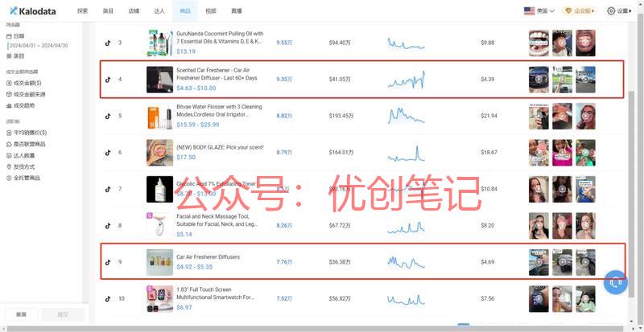Open the Facial and Neck Massage Tool image
Image resolution: width=644 pixels, height=332 pixels.
coord(159,225)
